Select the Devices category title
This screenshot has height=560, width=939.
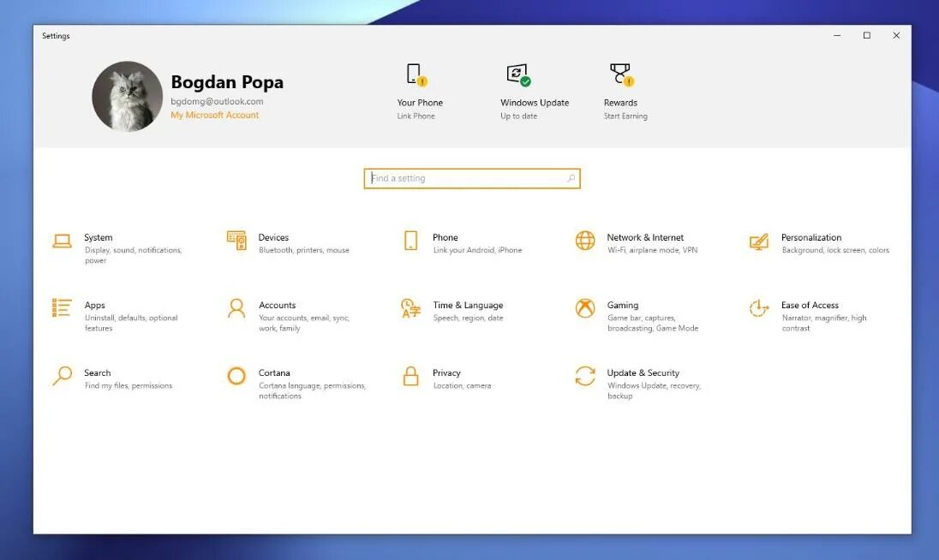click(273, 237)
